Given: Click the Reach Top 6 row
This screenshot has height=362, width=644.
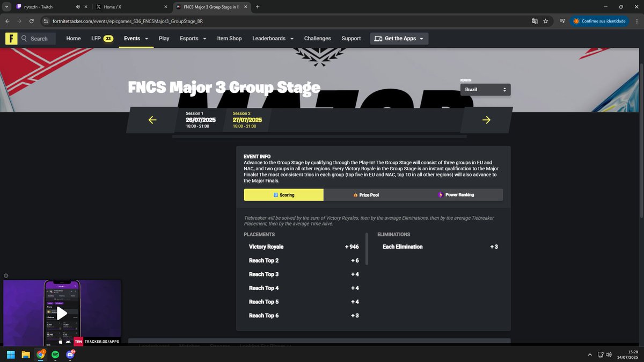Looking at the screenshot, I should (x=304, y=315).
